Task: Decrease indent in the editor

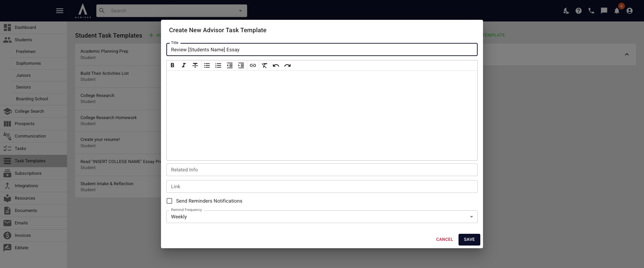Action: (230, 65)
